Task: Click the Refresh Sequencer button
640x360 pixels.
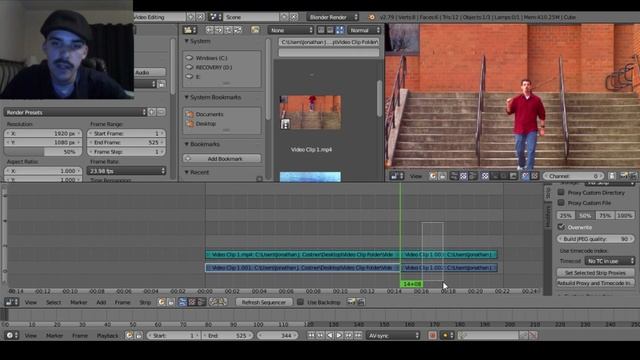Action: (x=264, y=302)
